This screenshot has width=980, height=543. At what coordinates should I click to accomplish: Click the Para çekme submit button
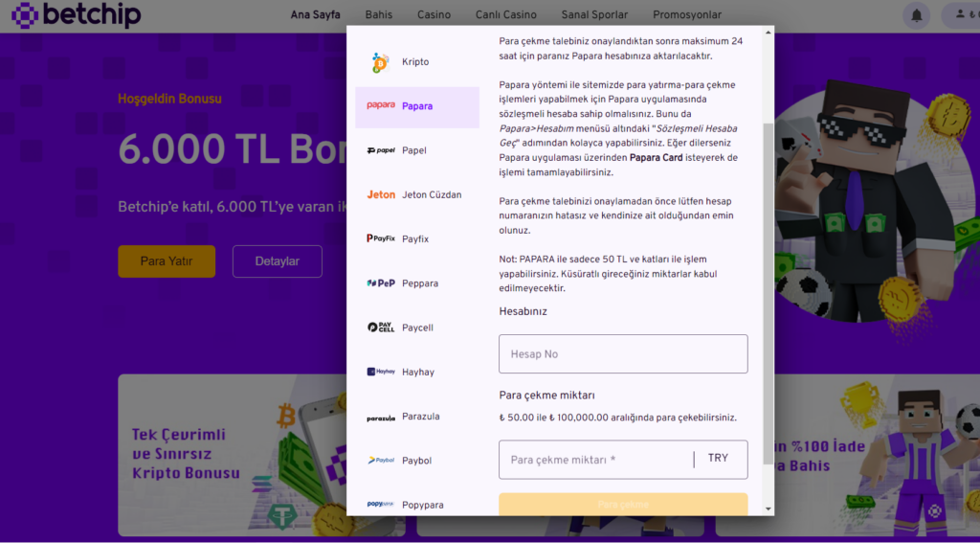pyautogui.click(x=623, y=504)
